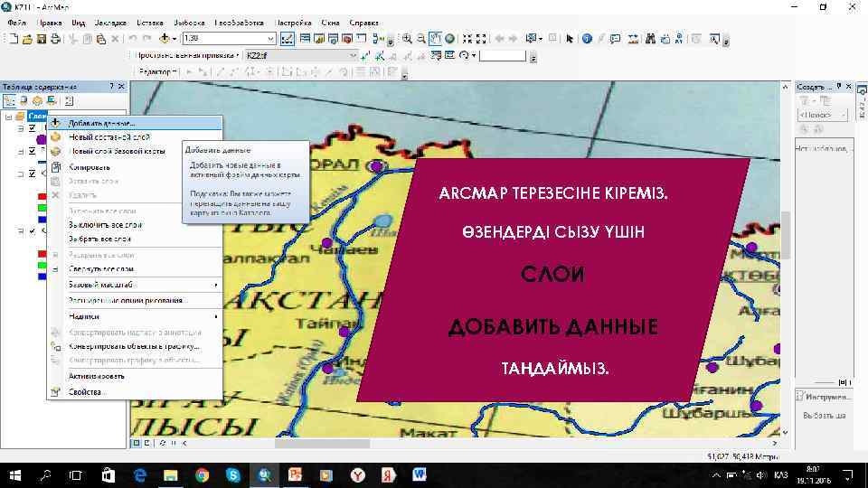
Task: Click the georeferencing rotation value input box
Action: pos(503,55)
